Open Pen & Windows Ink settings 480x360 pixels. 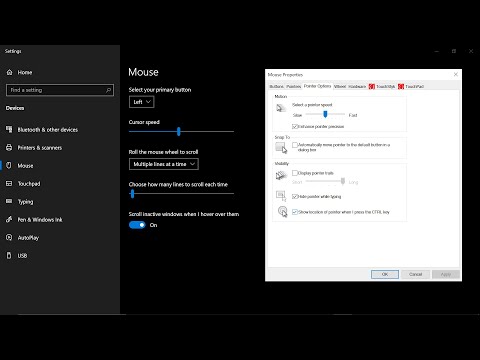[x=40, y=220]
